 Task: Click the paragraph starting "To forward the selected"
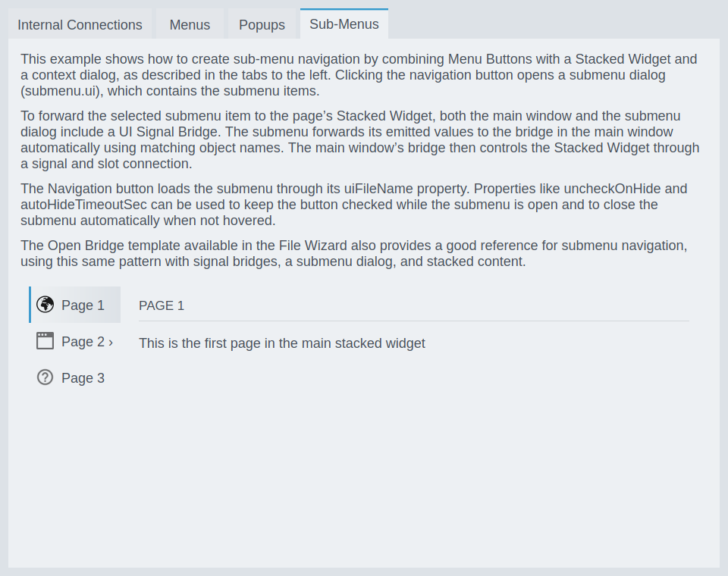(x=361, y=139)
